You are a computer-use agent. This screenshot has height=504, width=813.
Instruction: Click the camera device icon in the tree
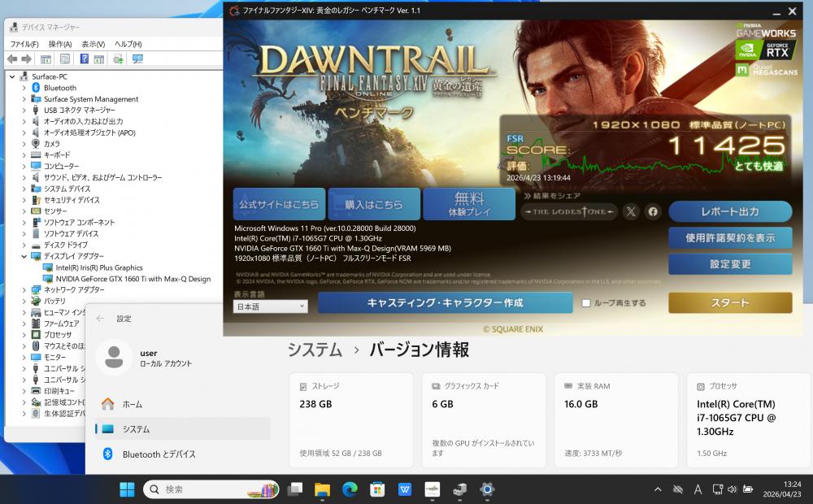coord(36,144)
